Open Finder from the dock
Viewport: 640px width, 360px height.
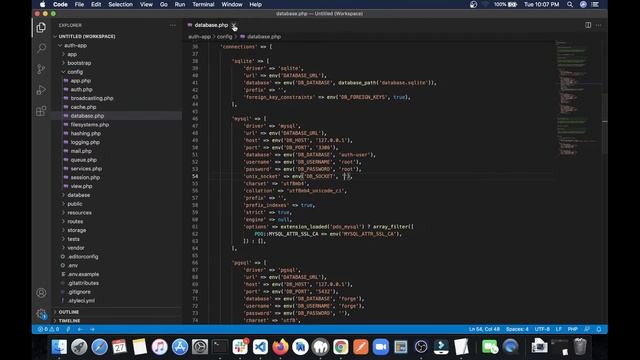click(59, 347)
